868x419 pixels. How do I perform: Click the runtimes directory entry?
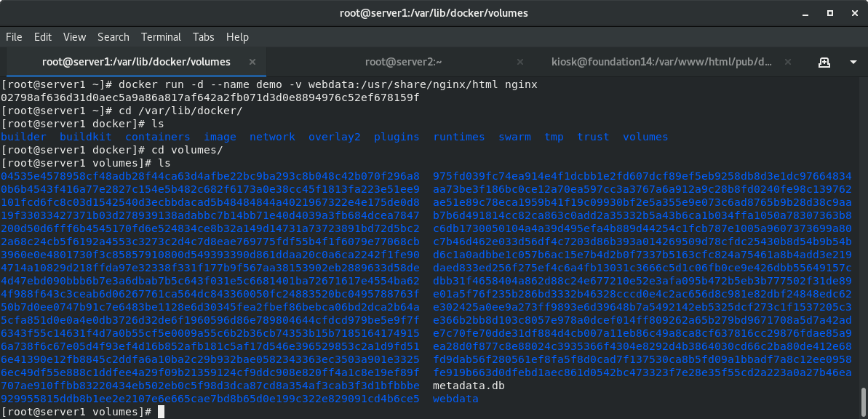coord(459,137)
